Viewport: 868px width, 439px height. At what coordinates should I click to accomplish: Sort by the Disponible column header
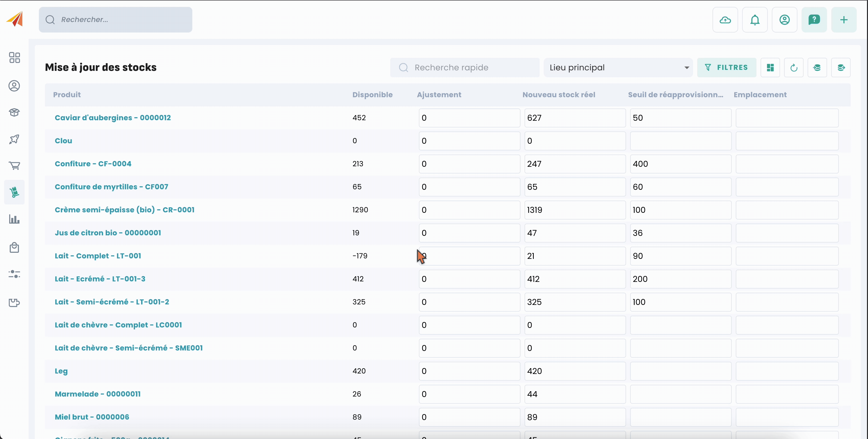click(x=372, y=95)
